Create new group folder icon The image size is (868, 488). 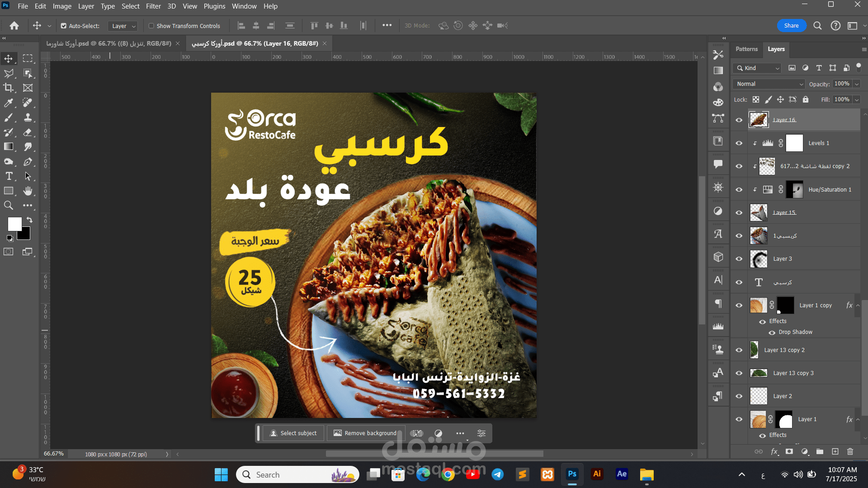(820, 451)
